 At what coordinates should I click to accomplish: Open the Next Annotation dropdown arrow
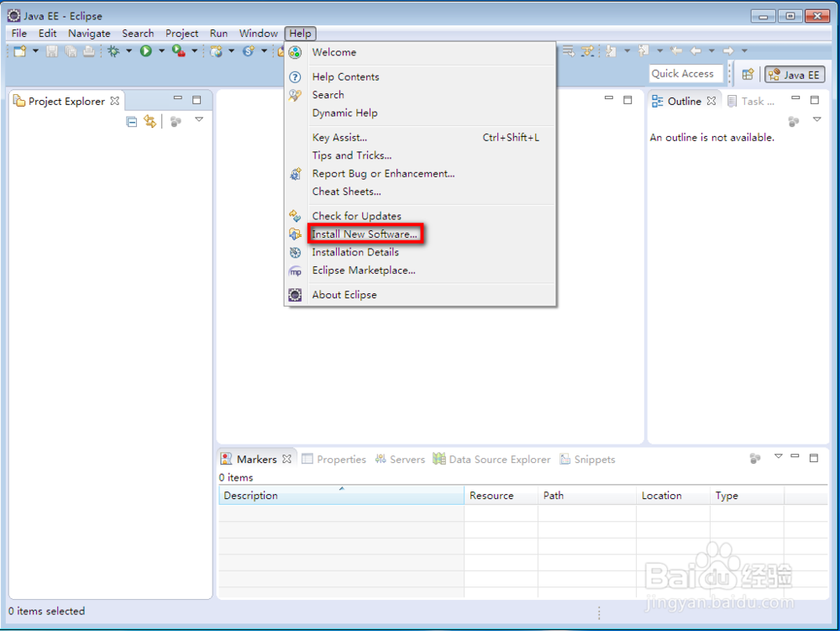pos(627,51)
